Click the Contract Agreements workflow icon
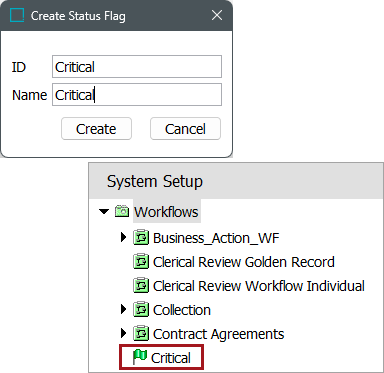The width and height of the screenshot is (384, 373). pyautogui.click(x=141, y=334)
